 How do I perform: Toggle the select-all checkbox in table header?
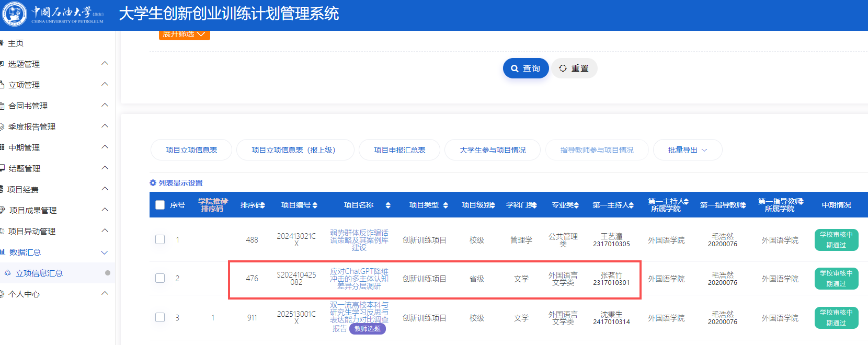160,205
